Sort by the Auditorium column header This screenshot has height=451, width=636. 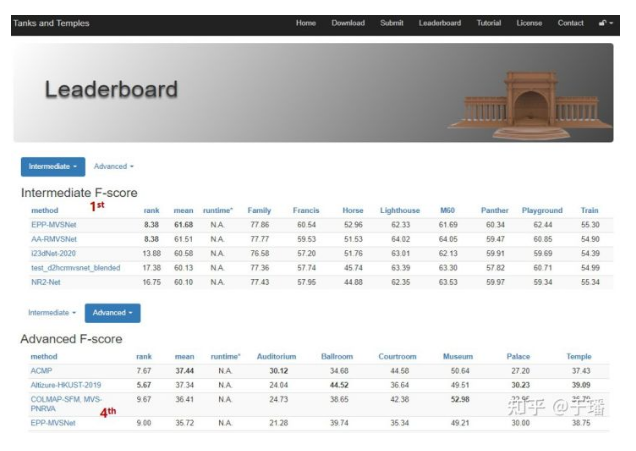coord(277,356)
